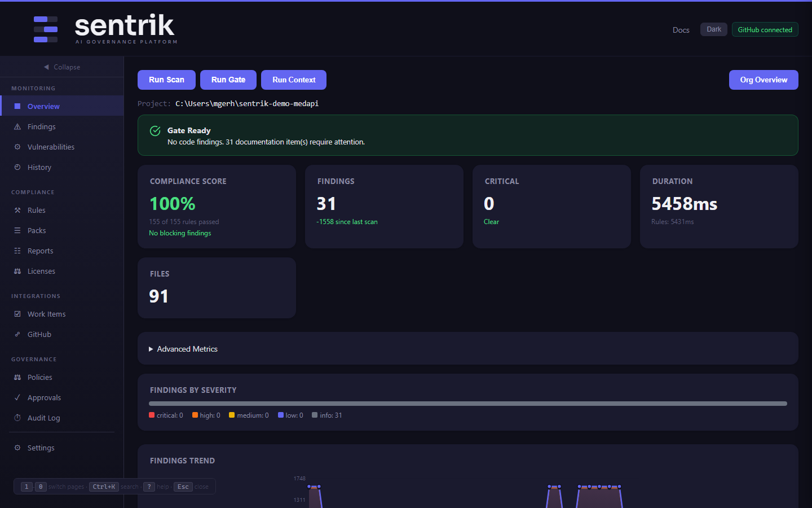The image size is (812, 508).
Task: Click the high orange severity swatch
Action: [x=195, y=415]
